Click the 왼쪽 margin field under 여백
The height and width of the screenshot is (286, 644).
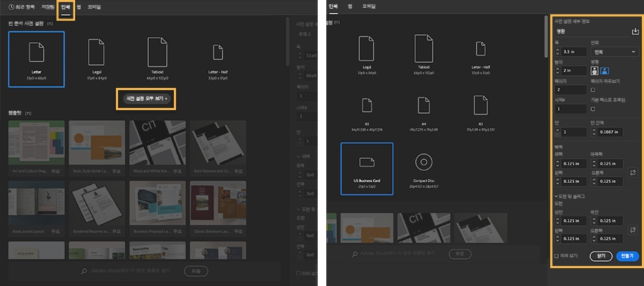[573, 182]
